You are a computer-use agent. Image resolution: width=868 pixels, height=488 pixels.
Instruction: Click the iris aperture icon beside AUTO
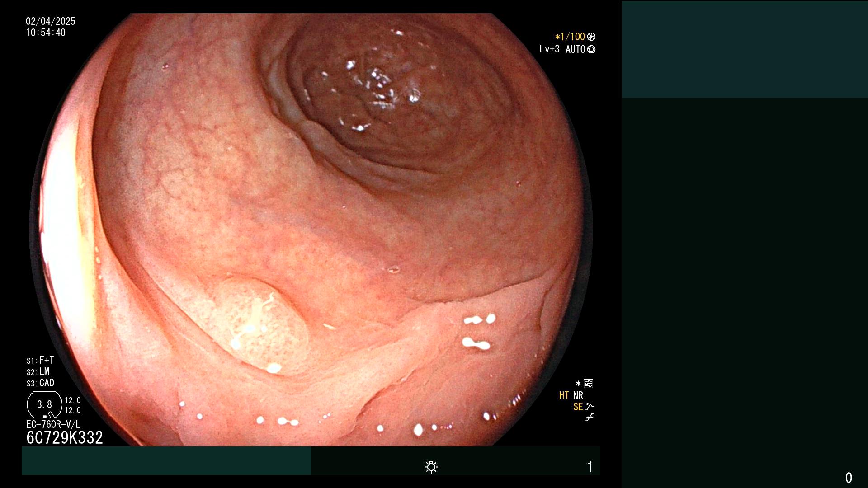click(x=591, y=49)
